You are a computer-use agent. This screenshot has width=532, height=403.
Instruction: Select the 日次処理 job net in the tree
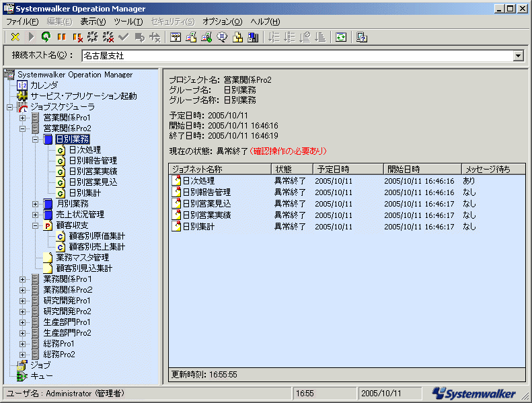[85, 150]
